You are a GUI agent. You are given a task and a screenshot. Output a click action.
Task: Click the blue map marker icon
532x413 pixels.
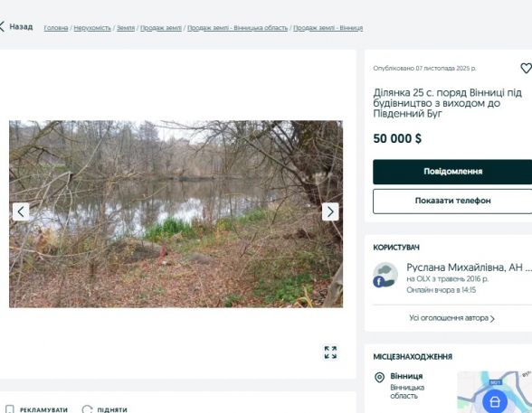click(495, 402)
